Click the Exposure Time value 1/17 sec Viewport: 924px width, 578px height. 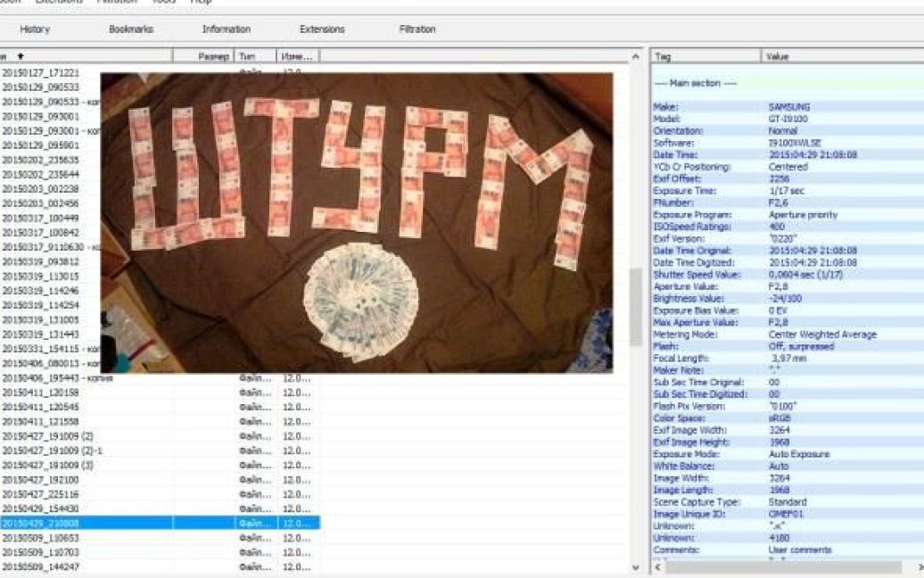coord(786,191)
